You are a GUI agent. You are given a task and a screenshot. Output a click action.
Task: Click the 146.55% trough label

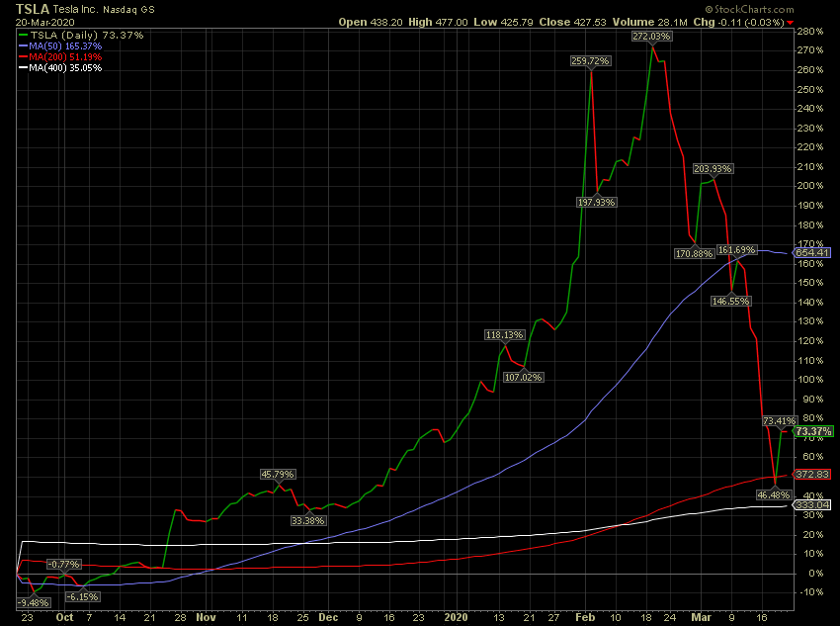tap(730, 302)
